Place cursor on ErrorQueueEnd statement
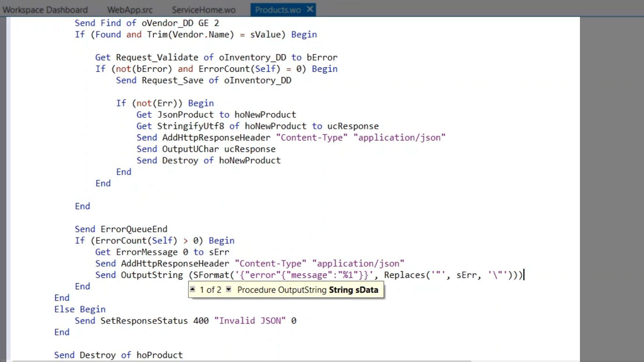644x362 pixels. pyautogui.click(x=134, y=229)
